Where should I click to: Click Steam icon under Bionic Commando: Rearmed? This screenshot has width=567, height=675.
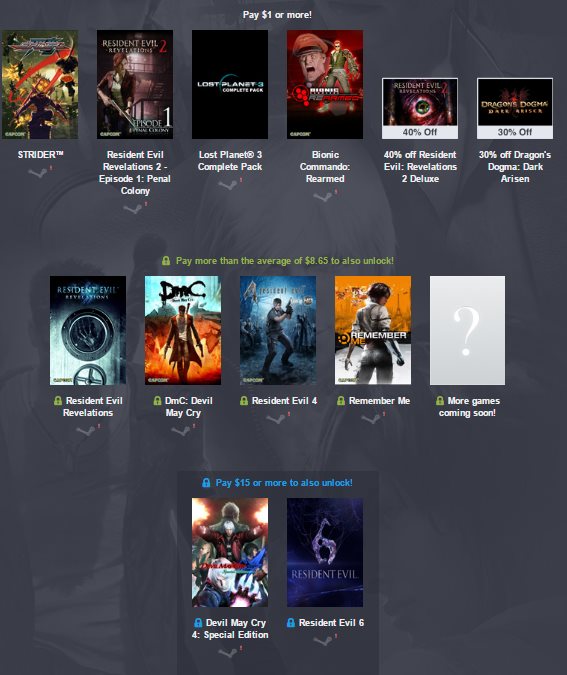point(323,197)
